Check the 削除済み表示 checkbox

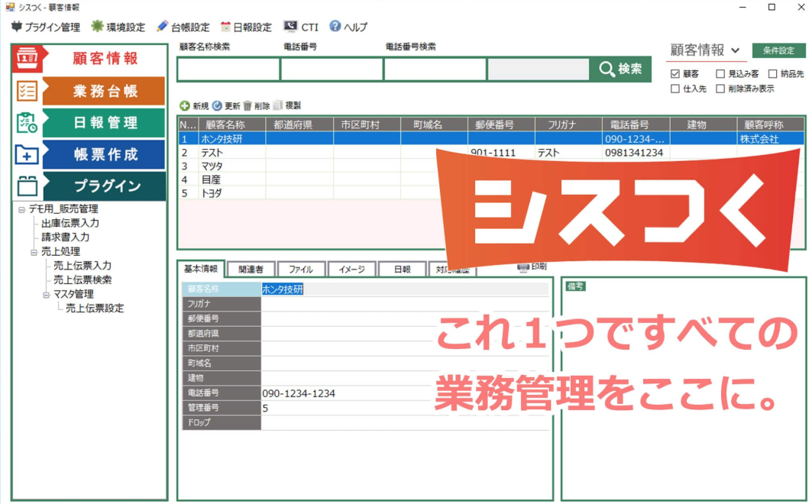(x=720, y=89)
